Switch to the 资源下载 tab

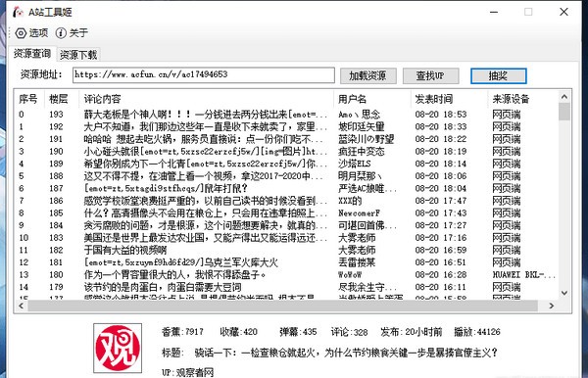78,55
